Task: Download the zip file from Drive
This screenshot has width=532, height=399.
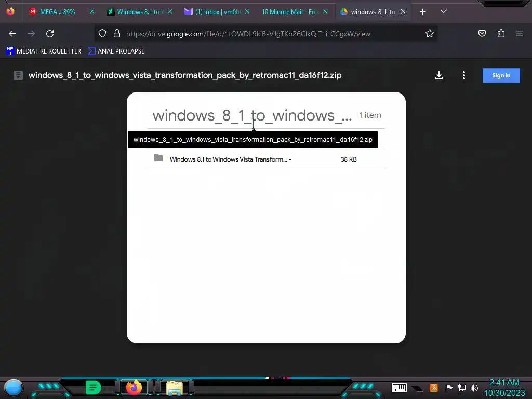Action: [x=439, y=75]
